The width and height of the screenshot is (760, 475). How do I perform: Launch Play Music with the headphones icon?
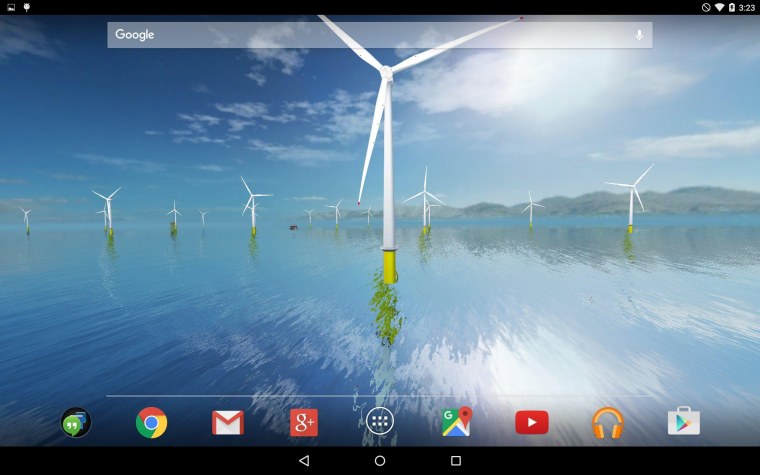[608, 422]
